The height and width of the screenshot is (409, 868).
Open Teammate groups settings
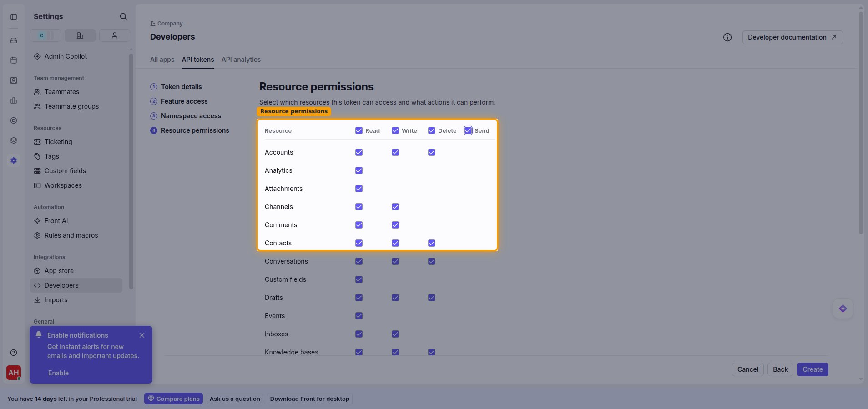pos(76,106)
